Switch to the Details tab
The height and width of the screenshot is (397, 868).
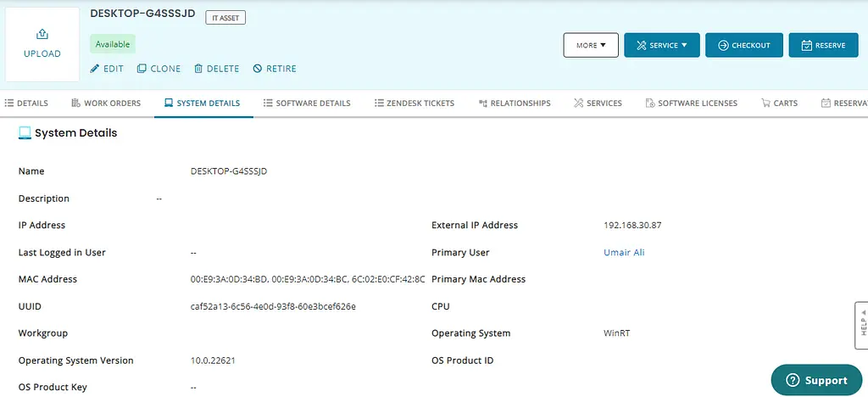[x=26, y=103]
